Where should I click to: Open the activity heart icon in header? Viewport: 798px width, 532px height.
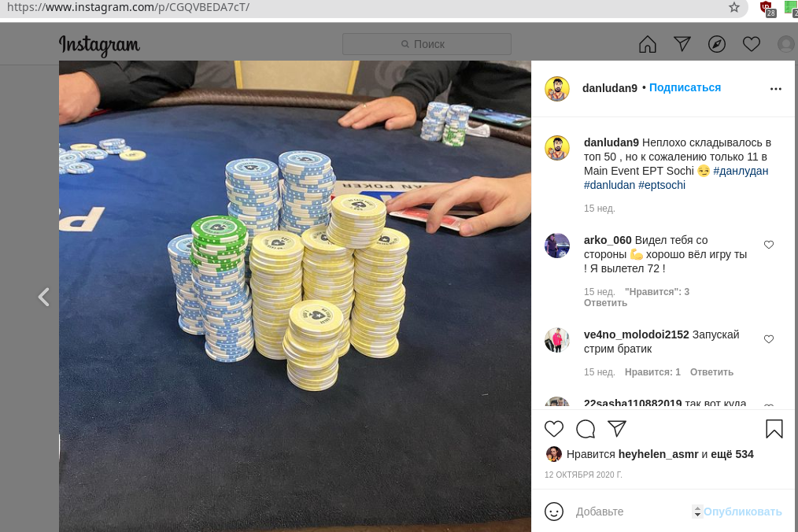(752, 44)
